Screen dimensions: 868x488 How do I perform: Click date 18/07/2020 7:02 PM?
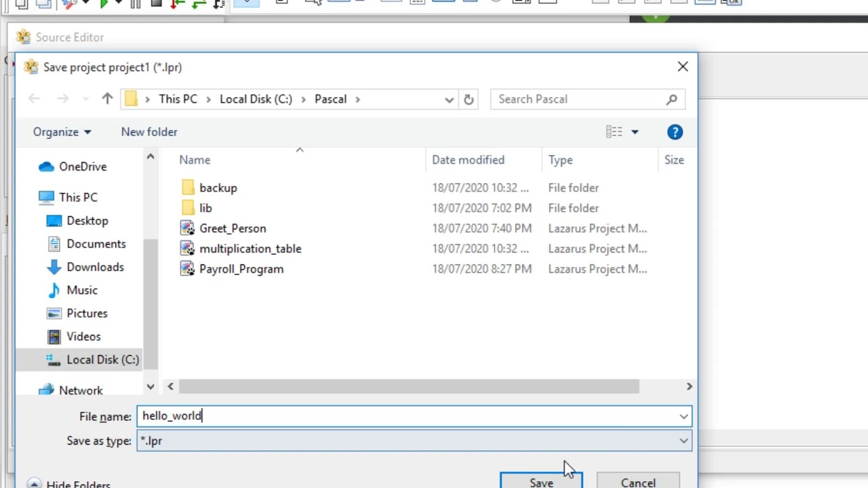482,208
